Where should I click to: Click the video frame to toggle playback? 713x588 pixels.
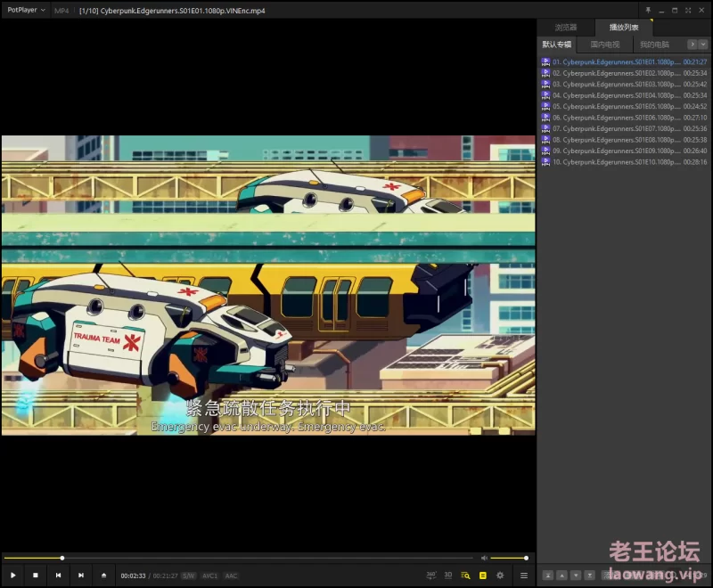pos(268,285)
